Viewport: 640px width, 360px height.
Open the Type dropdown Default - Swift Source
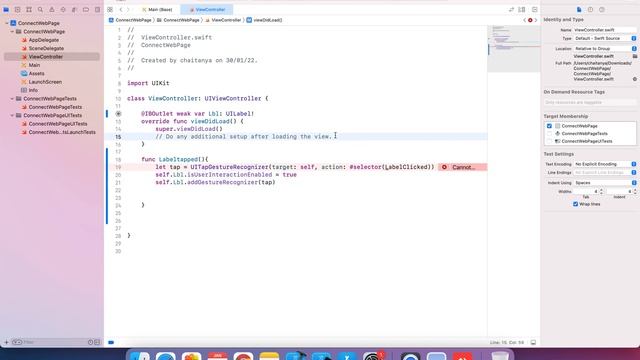[x=605, y=38]
